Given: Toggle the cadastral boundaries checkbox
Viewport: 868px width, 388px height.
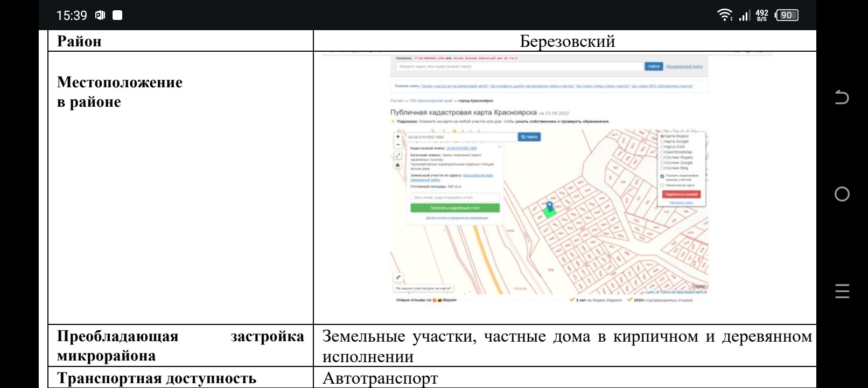Looking at the screenshot, I should click(x=662, y=176).
